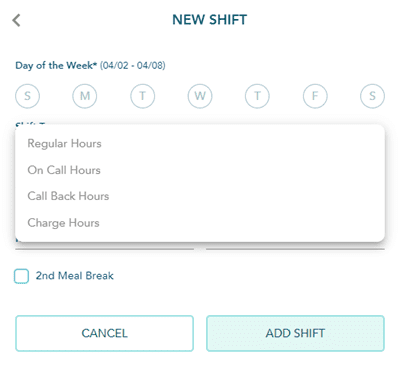400x367 pixels.
Task: Click the CANCEL button
Action: (104, 333)
